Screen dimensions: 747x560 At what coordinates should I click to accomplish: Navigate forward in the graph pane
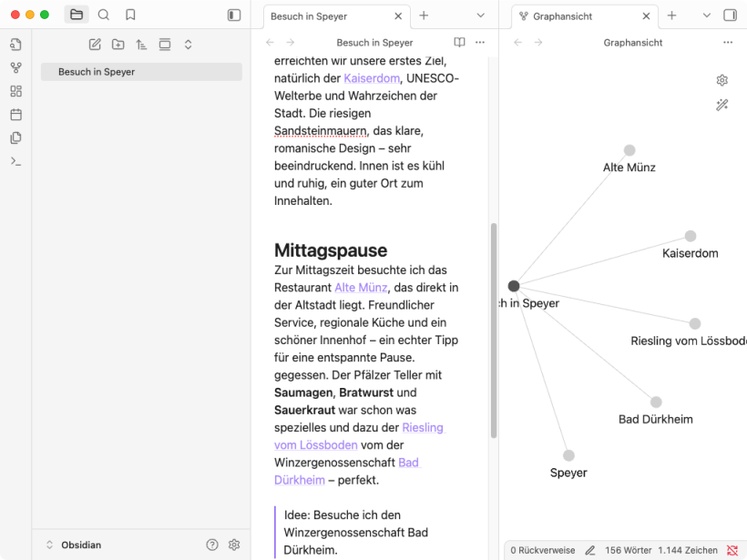tap(538, 43)
